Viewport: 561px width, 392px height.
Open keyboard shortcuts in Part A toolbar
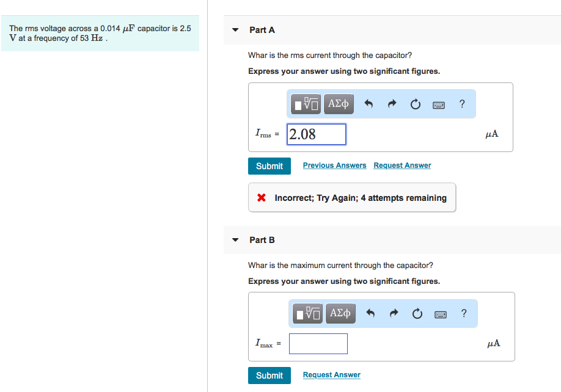tap(439, 104)
